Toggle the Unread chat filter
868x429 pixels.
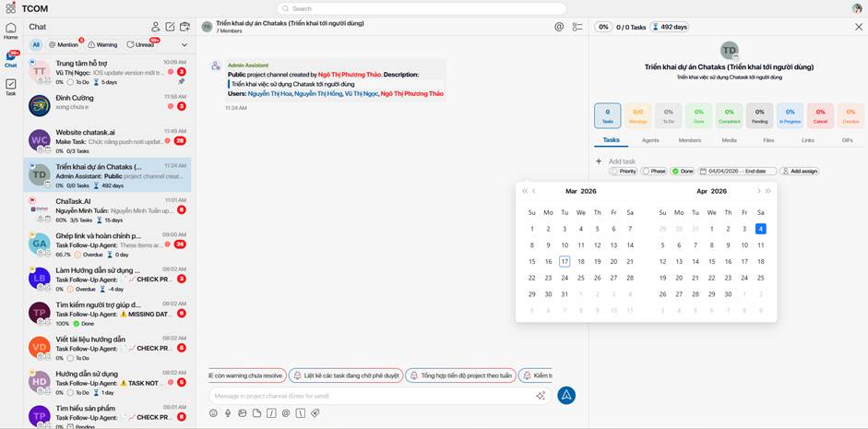[140, 45]
